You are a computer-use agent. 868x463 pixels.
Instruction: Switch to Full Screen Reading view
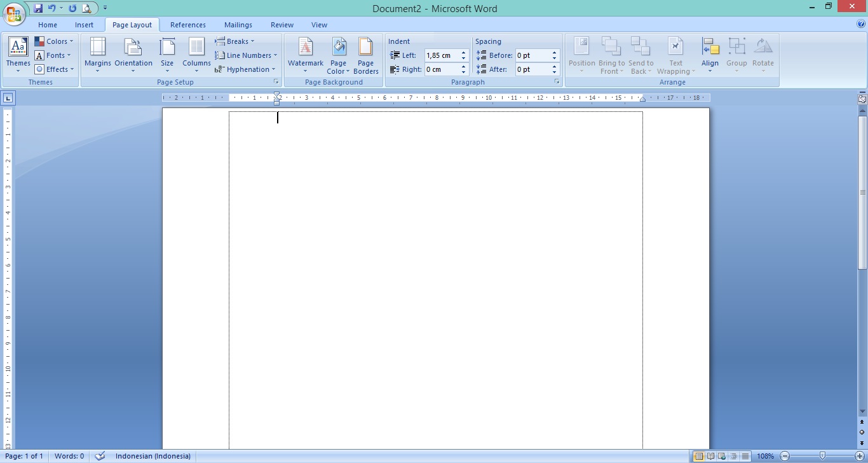click(710, 456)
